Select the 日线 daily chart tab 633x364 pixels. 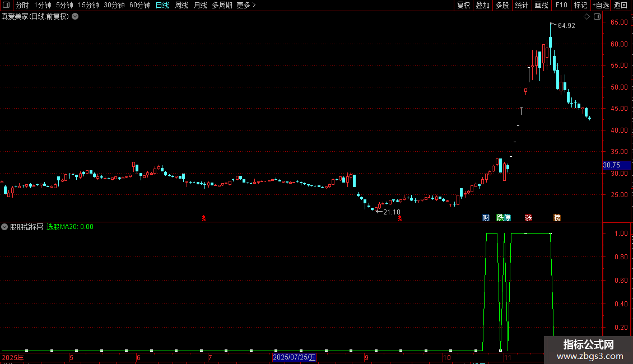point(162,5)
